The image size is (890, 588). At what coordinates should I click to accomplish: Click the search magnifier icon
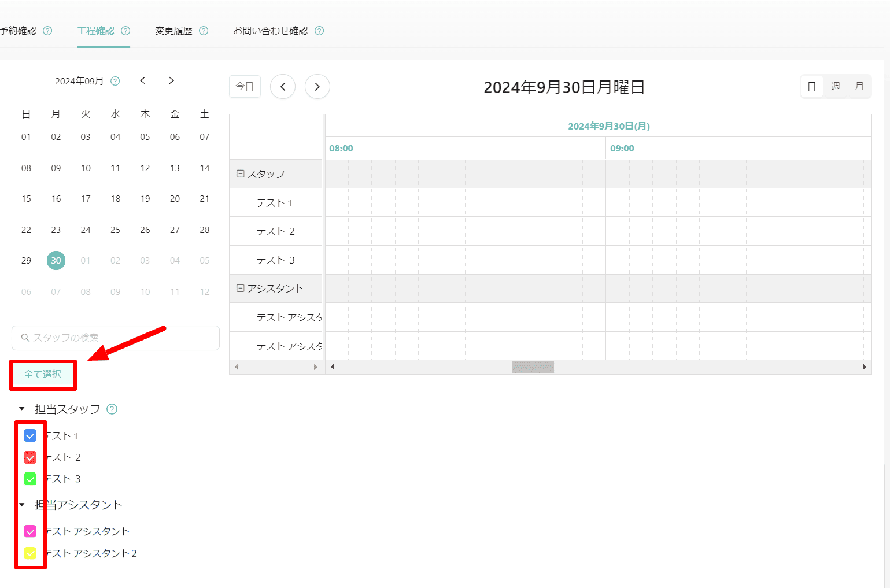click(x=25, y=338)
